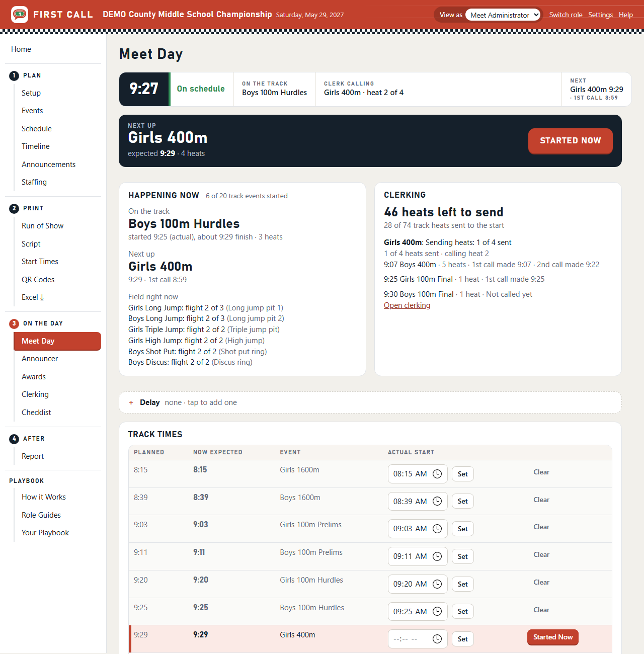Open How it Works
This screenshot has width=644, height=654.
pyautogui.click(x=44, y=497)
